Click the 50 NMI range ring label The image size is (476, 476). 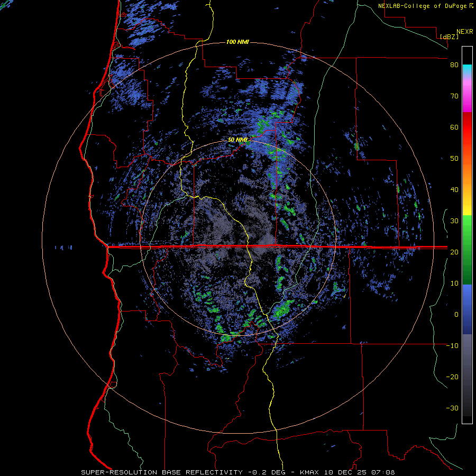coord(237,140)
